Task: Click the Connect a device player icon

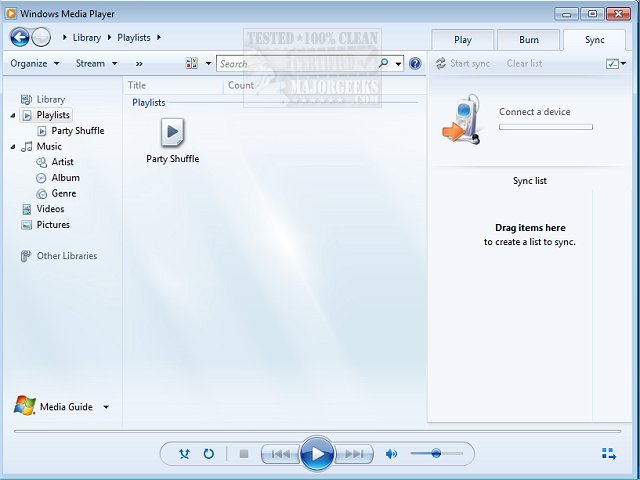Action: tap(462, 119)
